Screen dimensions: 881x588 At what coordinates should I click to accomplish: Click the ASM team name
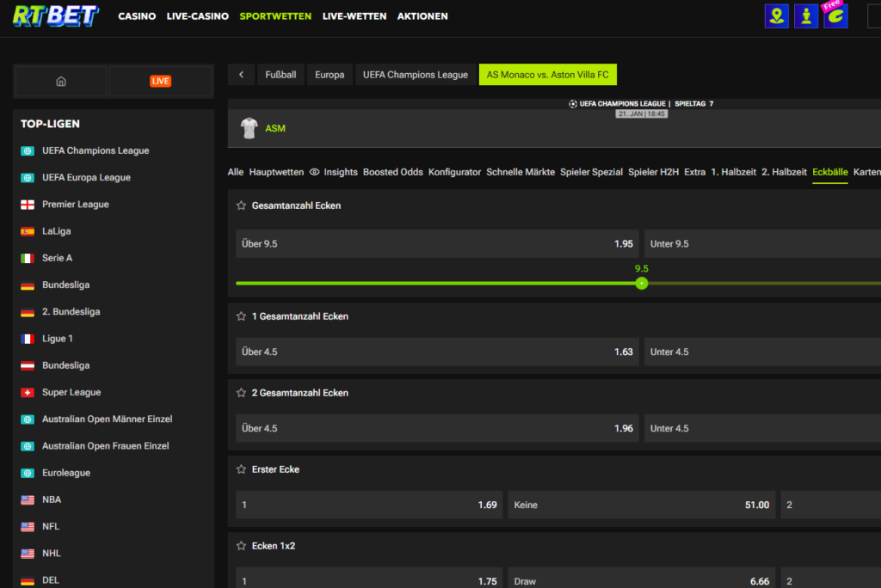(x=275, y=128)
